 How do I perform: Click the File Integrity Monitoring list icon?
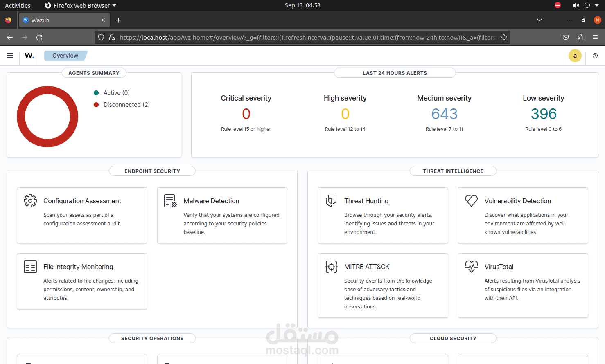[30, 267]
